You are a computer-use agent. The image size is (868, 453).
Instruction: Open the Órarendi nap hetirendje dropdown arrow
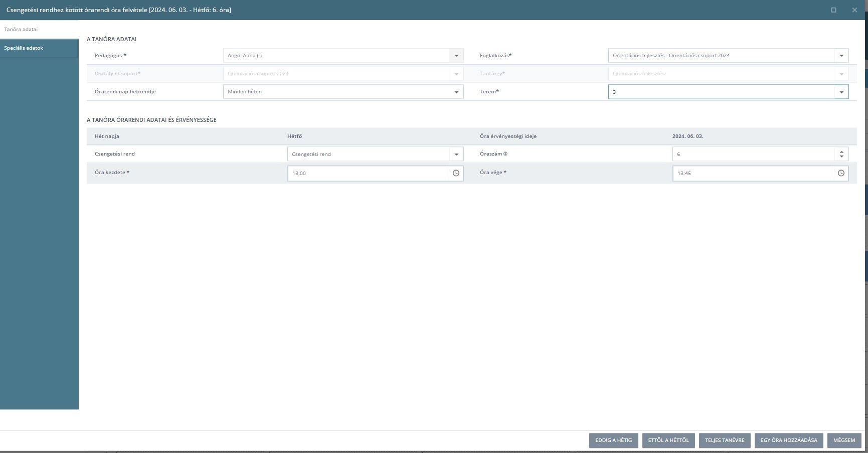[456, 92]
